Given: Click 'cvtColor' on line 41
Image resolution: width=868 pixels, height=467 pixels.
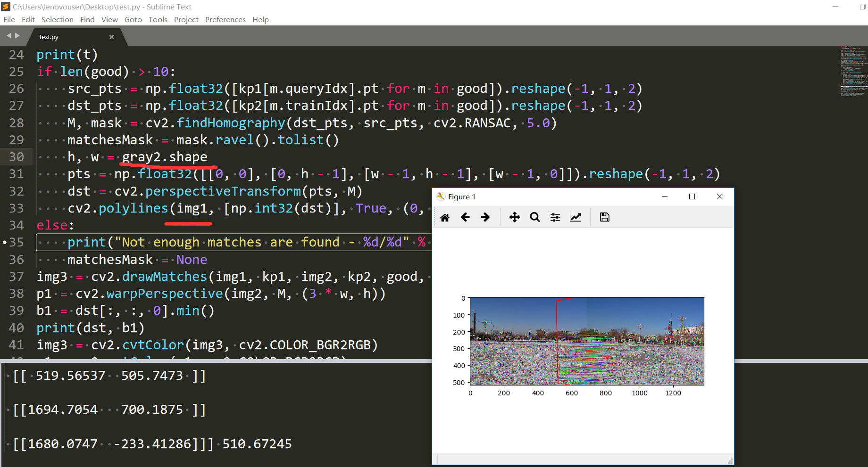Looking at the screenshot, I should click(x=153, y=345).
